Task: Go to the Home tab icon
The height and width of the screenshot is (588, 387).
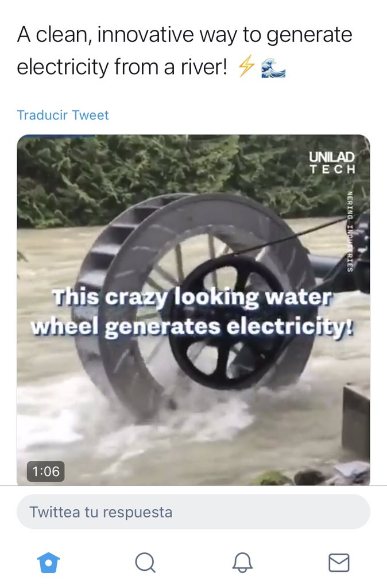Action: point(48,563)
